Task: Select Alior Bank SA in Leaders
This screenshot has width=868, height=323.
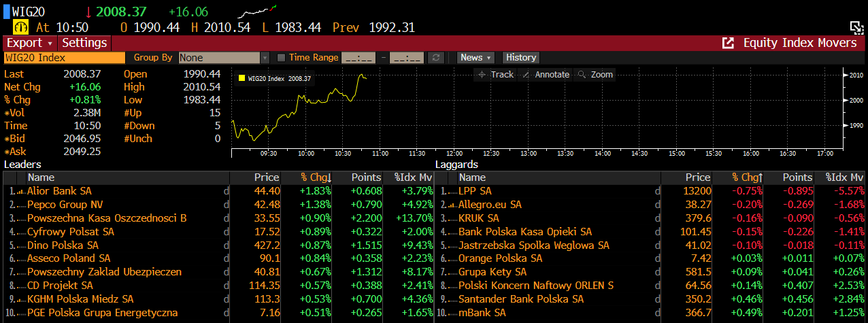Action: 218,191
